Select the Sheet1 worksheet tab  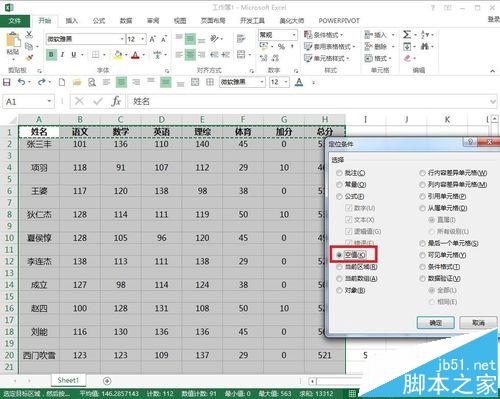[68, 380]
